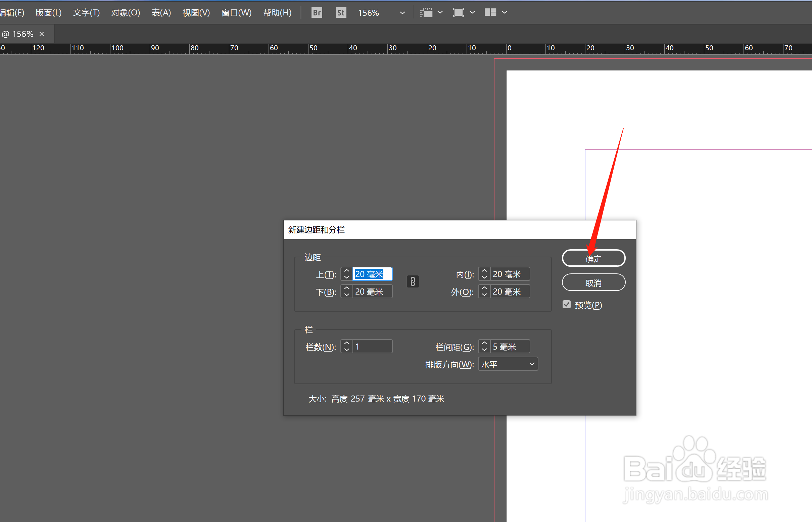Open the 窗口(W) menu

point(236,12)
